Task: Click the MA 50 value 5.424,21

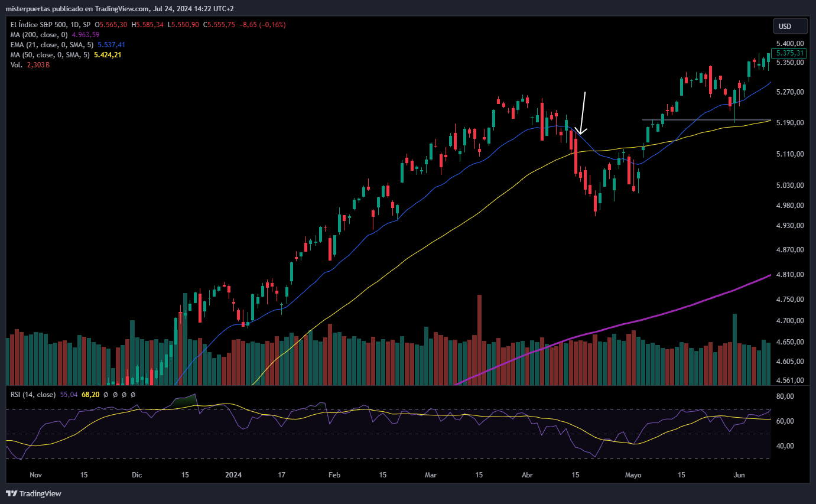Action: pyautogui.click(x=108, y=55)
